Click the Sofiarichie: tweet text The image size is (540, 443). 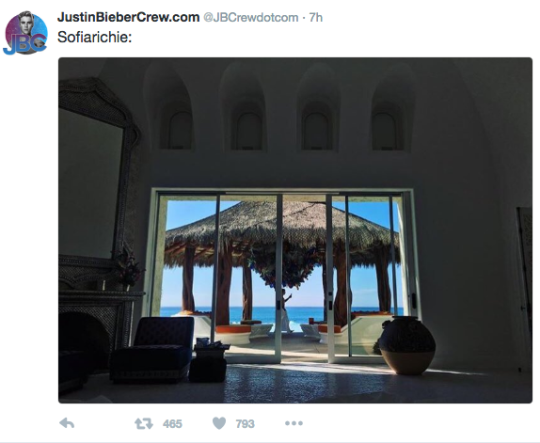(95, 37)
